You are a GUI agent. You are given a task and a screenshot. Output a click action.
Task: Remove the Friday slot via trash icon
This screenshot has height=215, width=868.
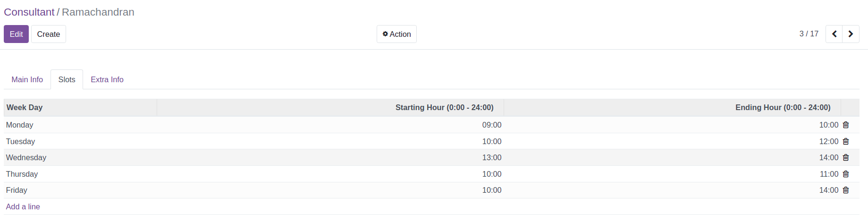click(x=846, y=190)
